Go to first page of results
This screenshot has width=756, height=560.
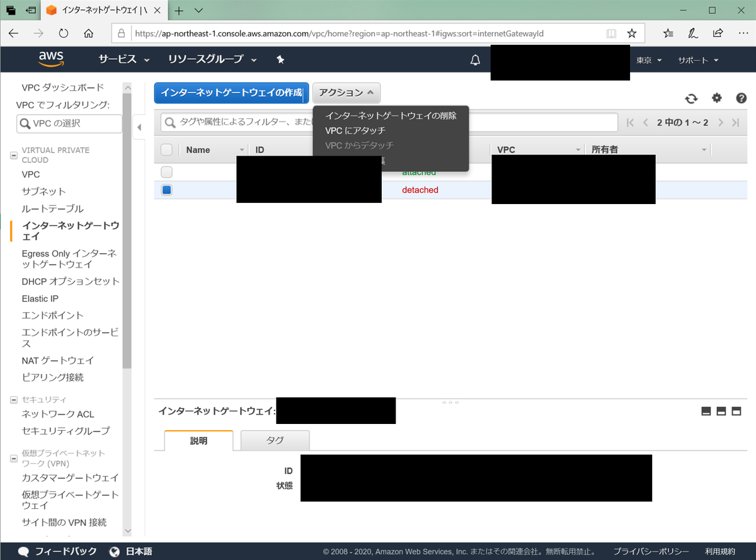[631, 123]
